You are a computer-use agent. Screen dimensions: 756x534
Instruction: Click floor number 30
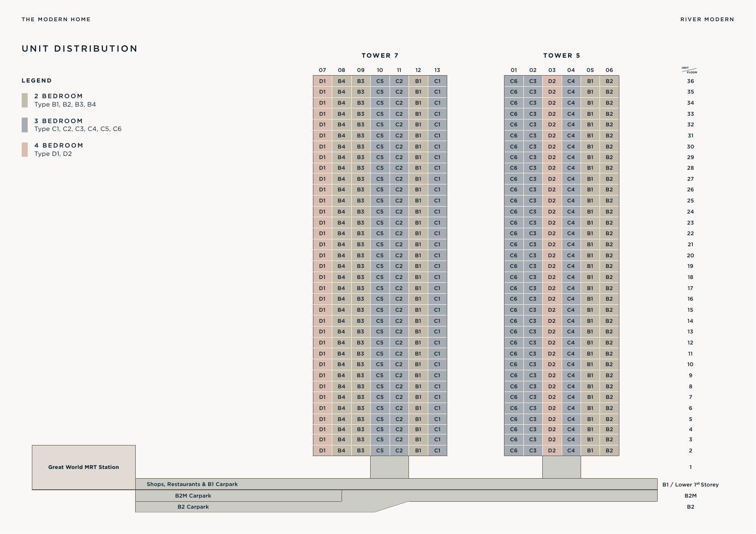(x=690, y=147)
